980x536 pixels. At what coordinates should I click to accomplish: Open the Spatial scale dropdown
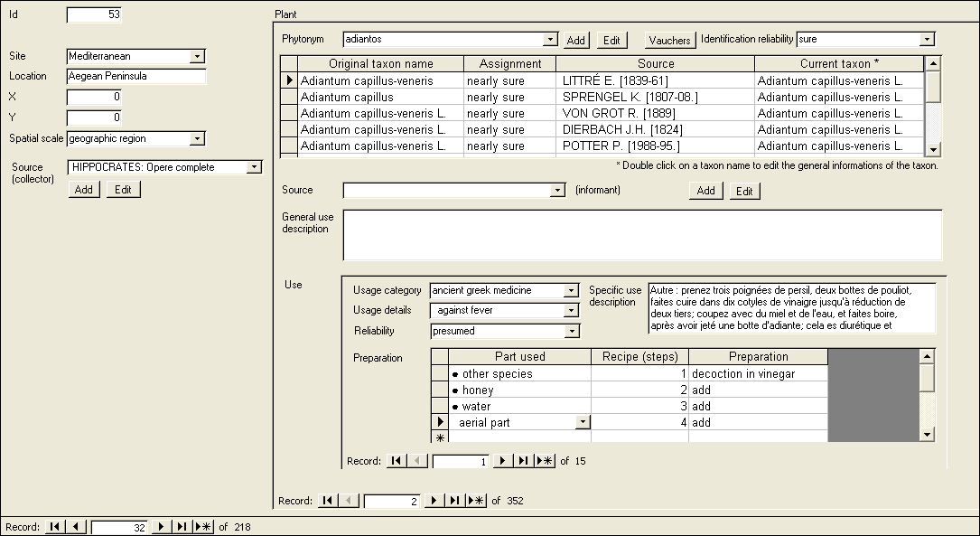tap(197, 139)
